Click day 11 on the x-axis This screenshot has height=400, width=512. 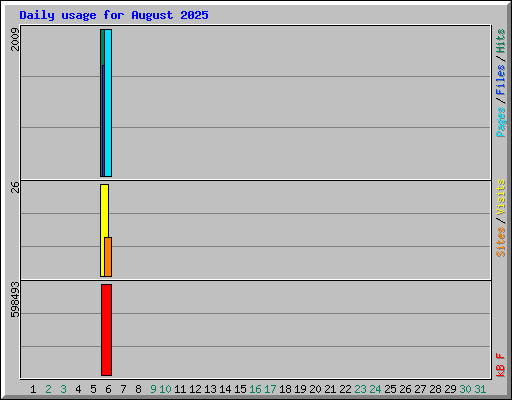click(180, 389)
